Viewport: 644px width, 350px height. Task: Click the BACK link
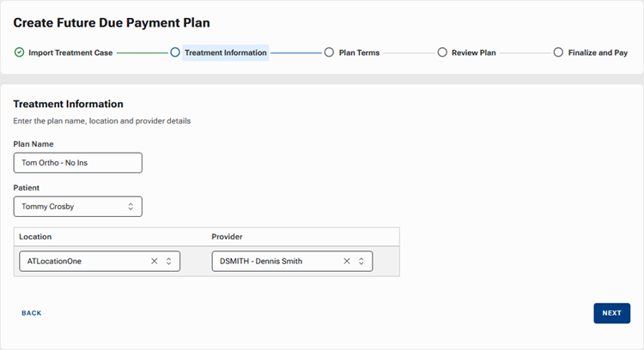32,313
